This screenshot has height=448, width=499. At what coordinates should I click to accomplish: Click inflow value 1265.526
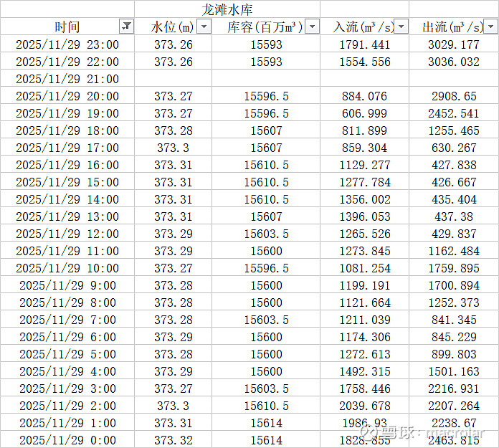364,233
